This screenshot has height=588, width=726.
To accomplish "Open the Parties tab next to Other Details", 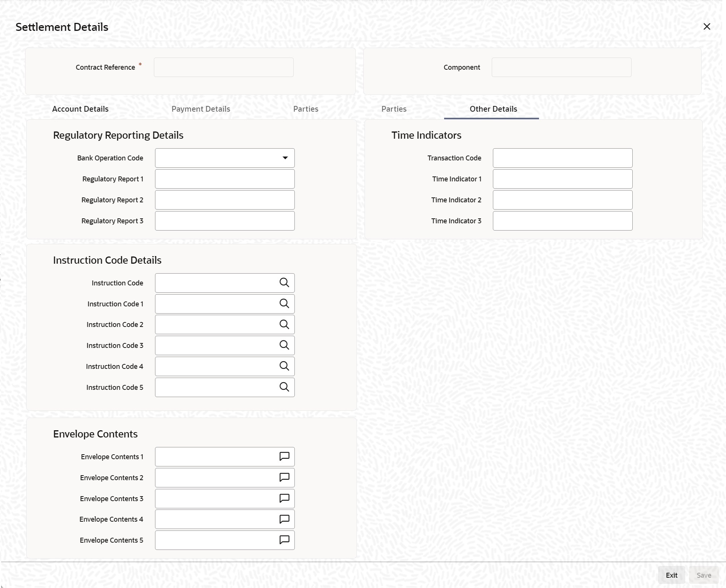I will (394, 109).
